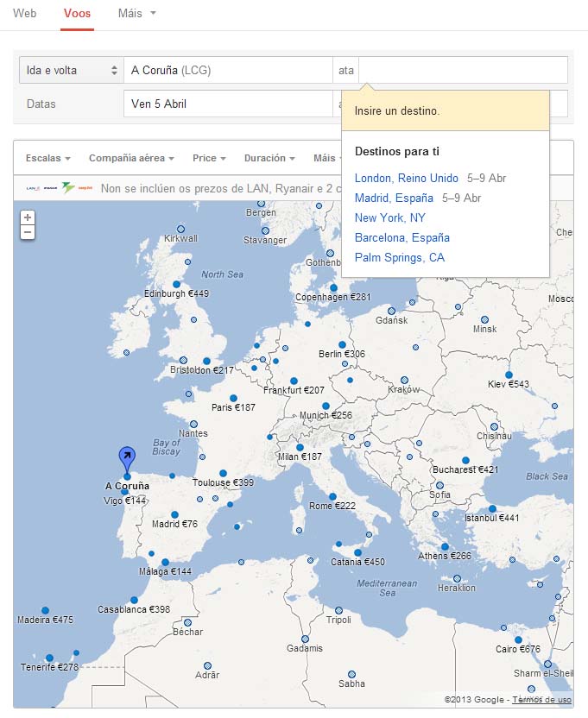
Task: Click the Vigo €144 marker
Action: [x=124, y=491]
